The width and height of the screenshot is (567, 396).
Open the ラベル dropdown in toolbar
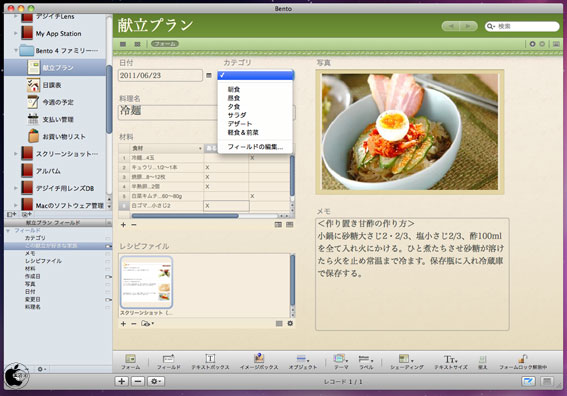point(366,362)
